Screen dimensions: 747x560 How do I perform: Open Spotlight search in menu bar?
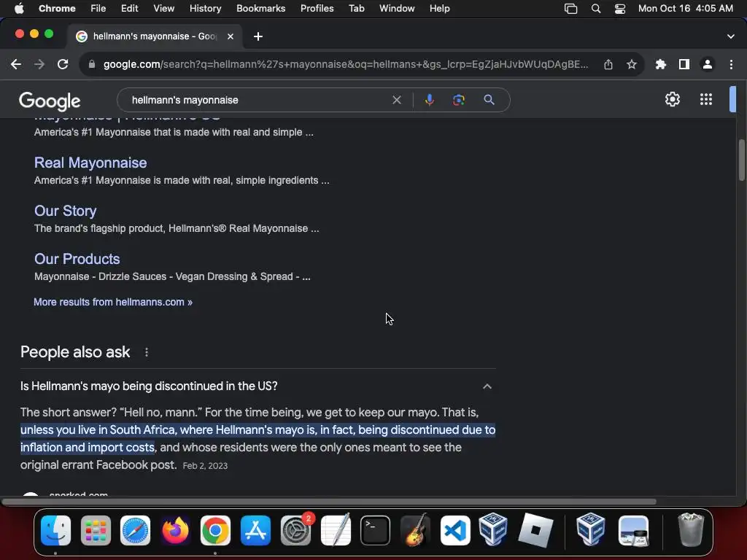[x=596, y=9]
